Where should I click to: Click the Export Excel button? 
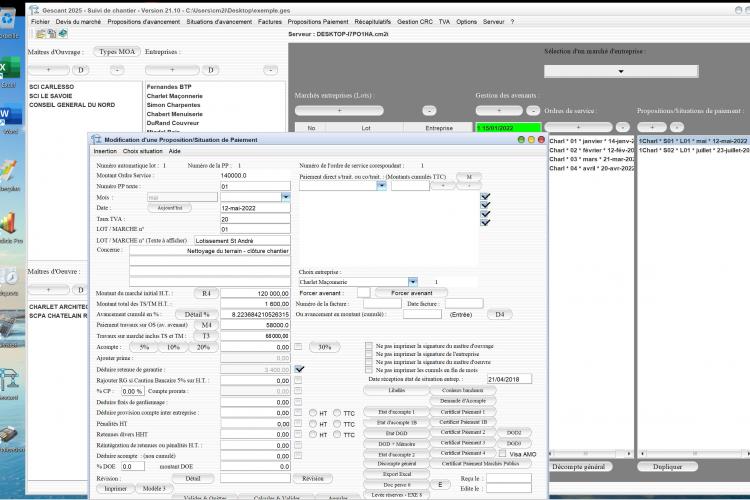[x=397, y=474]
